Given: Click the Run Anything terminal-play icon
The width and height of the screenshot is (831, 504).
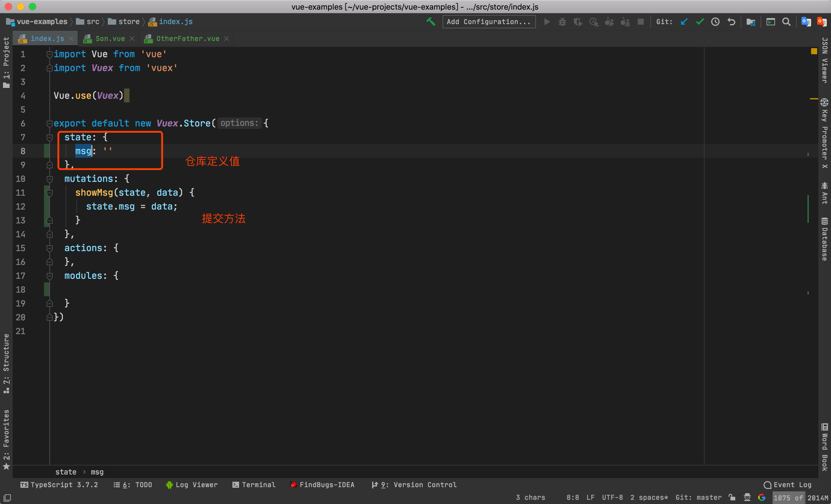Looking at the screenshot, I should [x=770, y=22].
